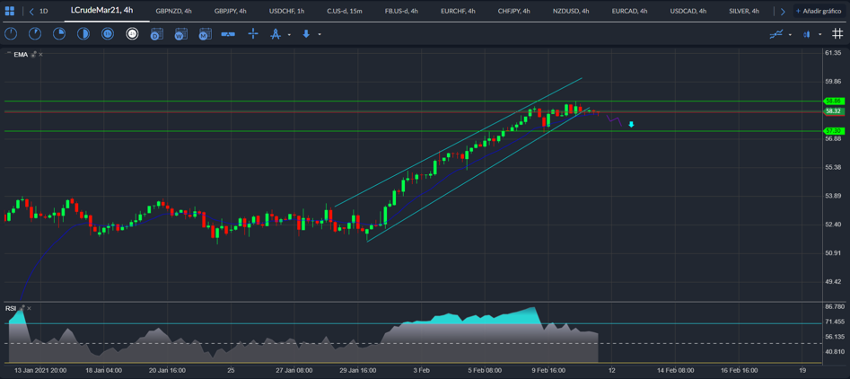
Task: Click the Añadir gráfico button
Action: coord(819,11)
